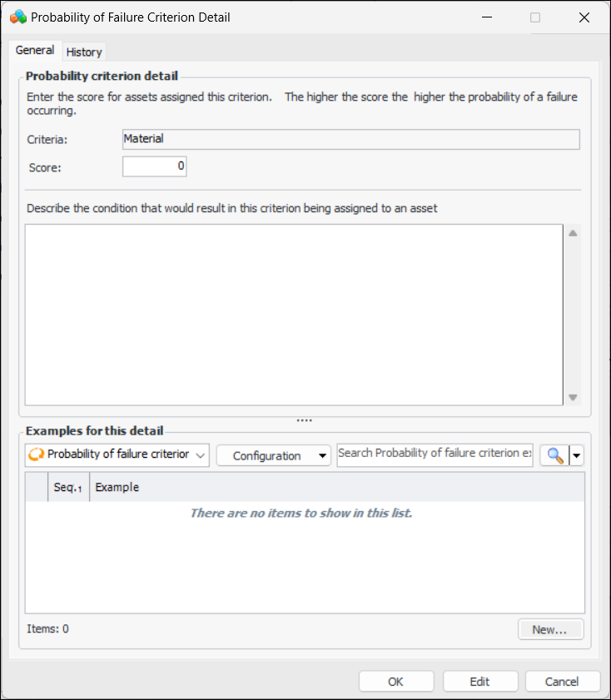This screenshot has height=700, width=611.
Task: Click the orange refresh icon in view selector
Action: click(x=36, y=455)
